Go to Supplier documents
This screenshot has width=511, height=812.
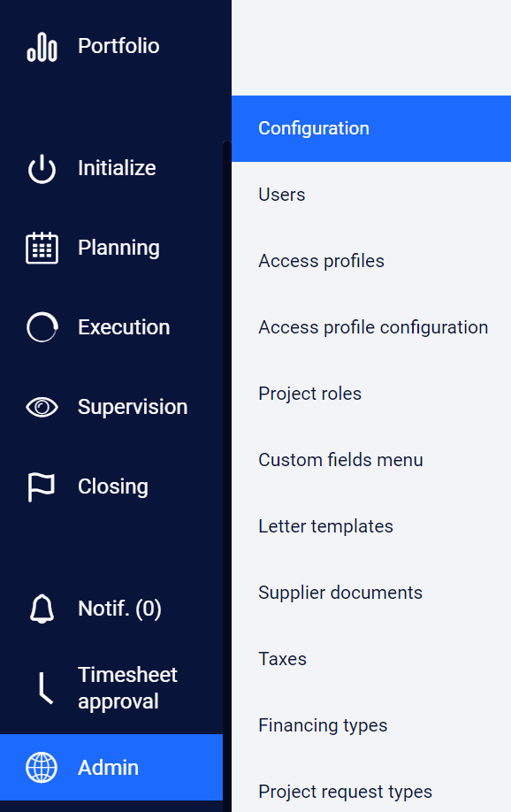pos(340,593)
